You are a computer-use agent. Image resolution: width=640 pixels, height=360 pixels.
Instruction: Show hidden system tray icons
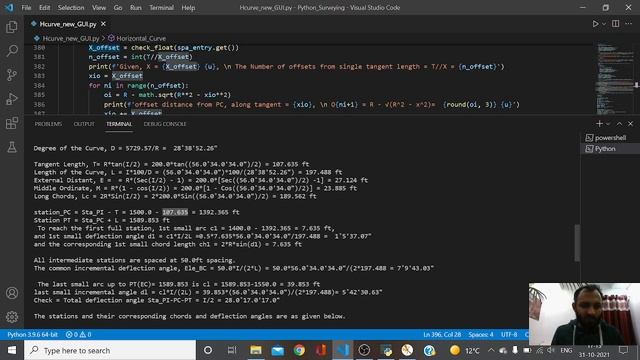[491, 350]
